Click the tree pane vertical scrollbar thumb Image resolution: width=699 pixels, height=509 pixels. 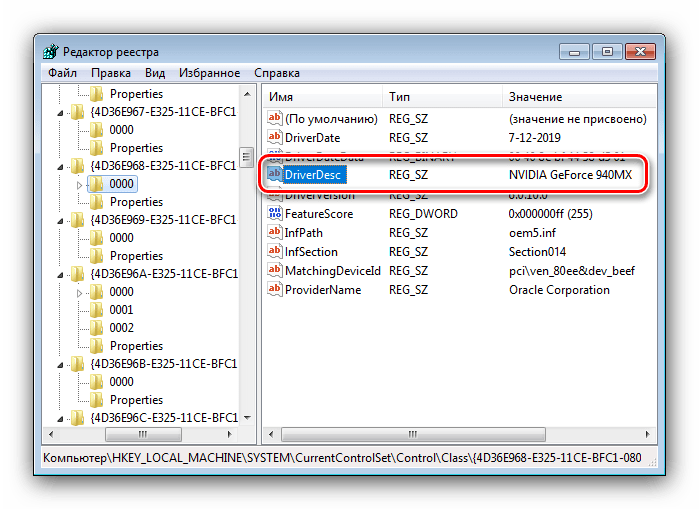pos(247,157)
